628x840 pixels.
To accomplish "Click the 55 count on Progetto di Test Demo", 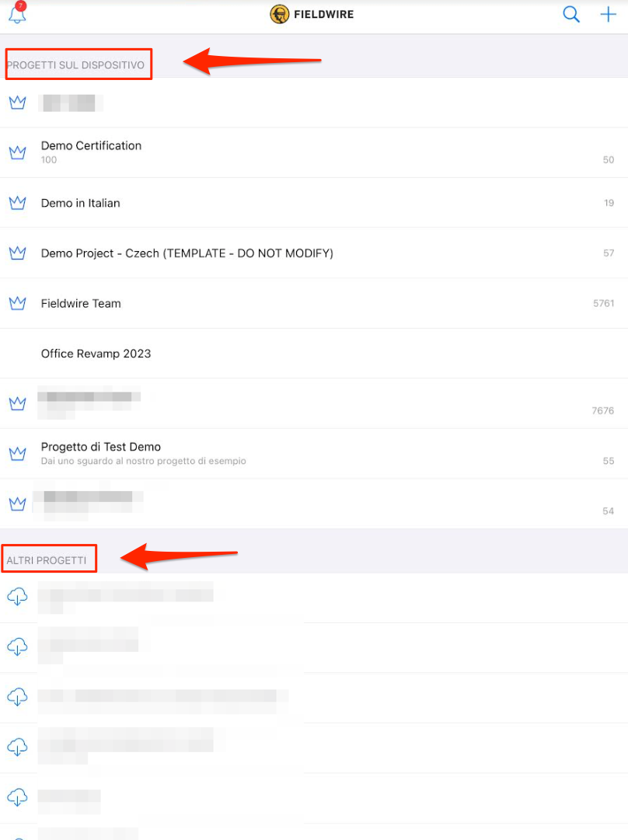I will tap(608, 461).
